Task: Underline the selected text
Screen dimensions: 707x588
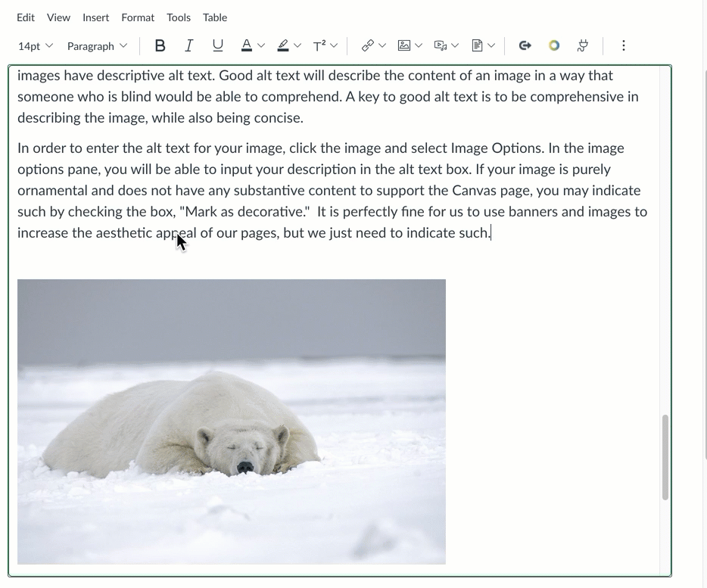Action: pyautogui.click(x=217, y=45)
